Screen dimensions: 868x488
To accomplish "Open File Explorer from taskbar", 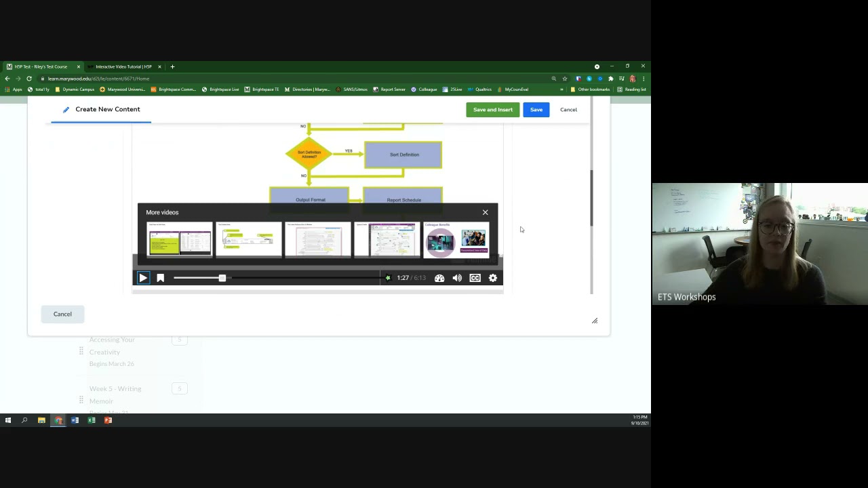I will pyautogui.click(x=41, y=420).
